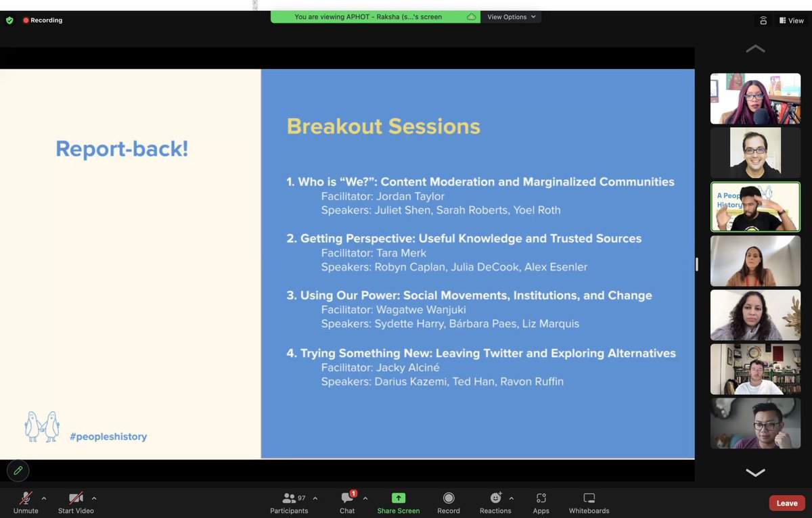Open video options caret next to Start Video

coord(94,498)
